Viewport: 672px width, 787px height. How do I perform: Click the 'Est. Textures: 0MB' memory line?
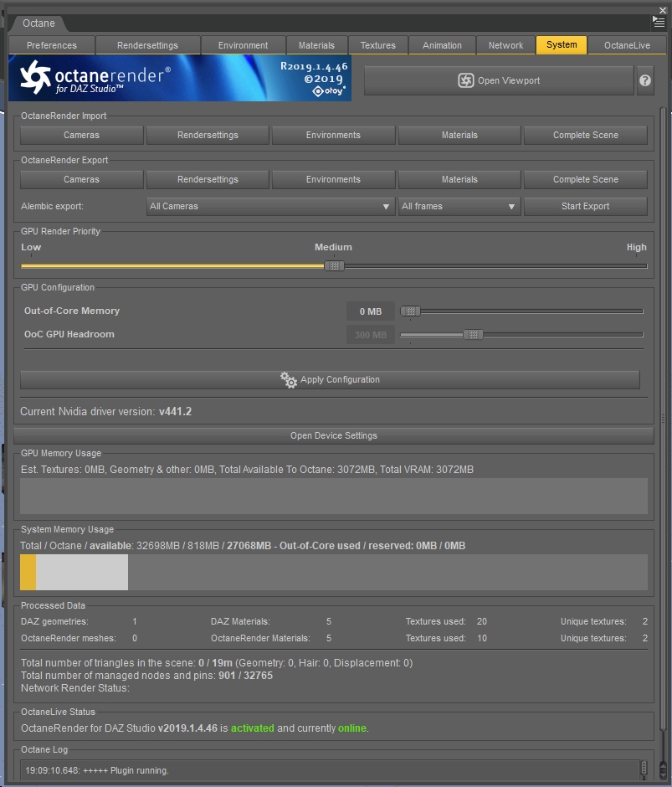[x=247, y=470]
